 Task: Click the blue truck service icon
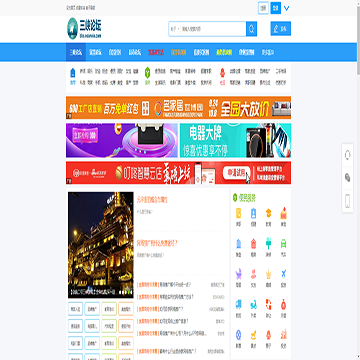pos(239,304)
